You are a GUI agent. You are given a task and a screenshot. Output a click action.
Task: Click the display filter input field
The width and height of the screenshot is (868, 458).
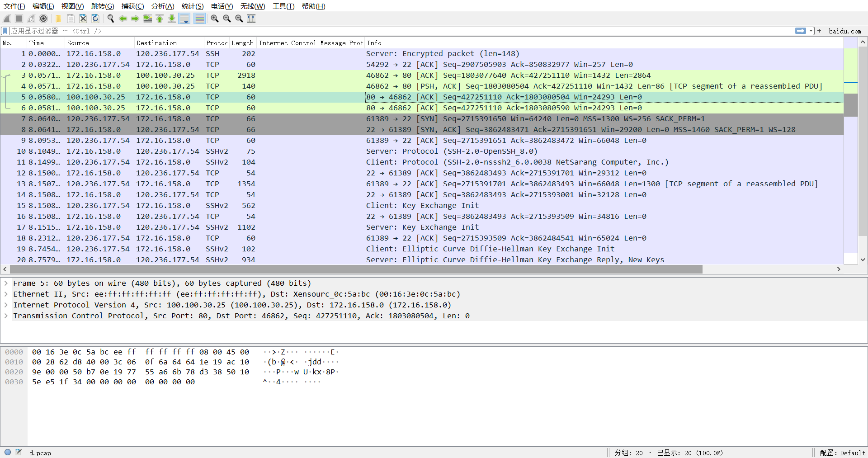pyautogui.click(x=401, y=31)
